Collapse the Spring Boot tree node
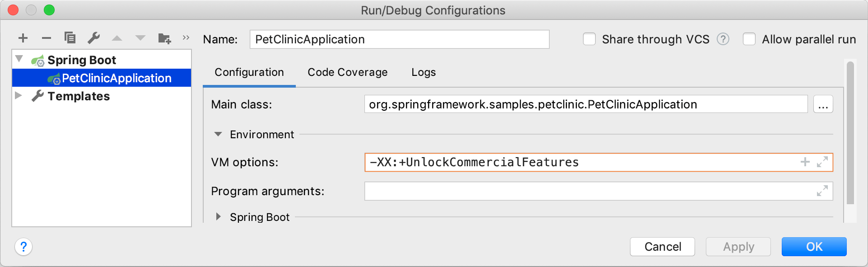The width and height of the screenshot is (868, 267). [x=19, y=59]
